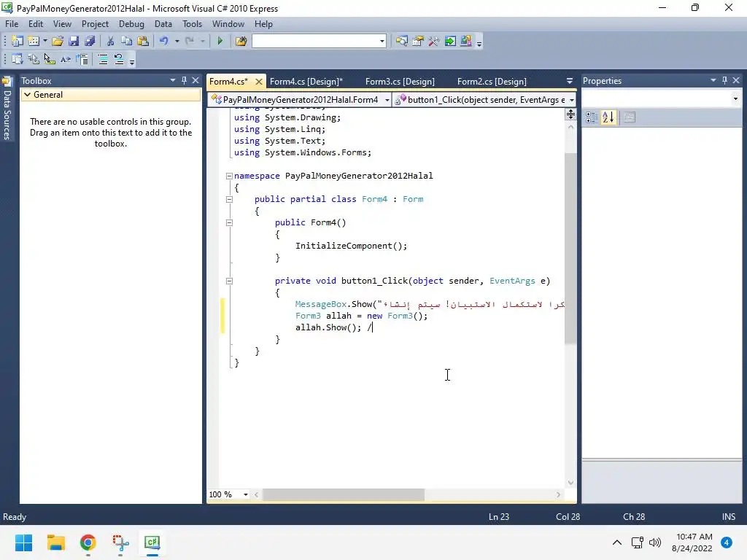Click the Display Parameter Info icon
Screen dimensions: 747x560
pos(34,60)
